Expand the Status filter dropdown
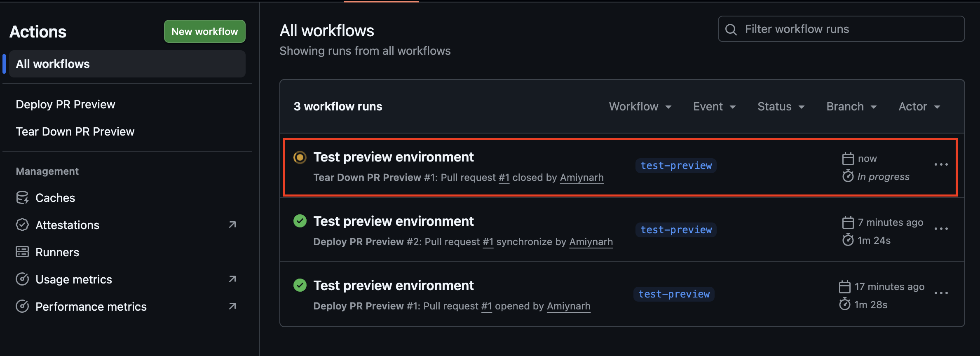Viewport: 980px width, 356px height. click(x=781, y=106)
